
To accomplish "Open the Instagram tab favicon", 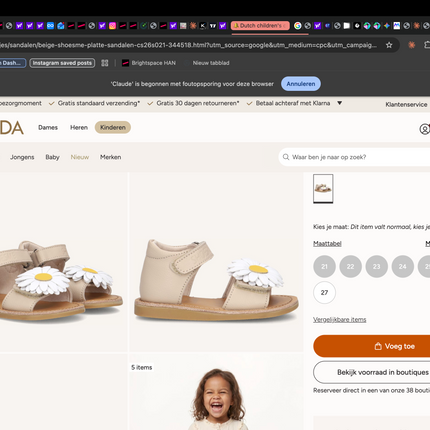I will click(x=112, y=26).
